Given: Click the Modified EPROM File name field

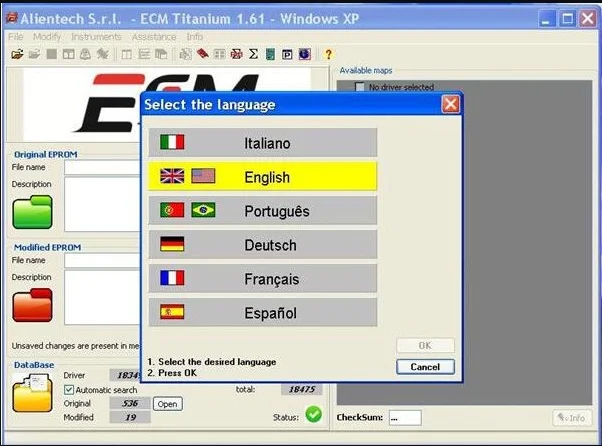Looking at the screenshot, I should tap(102, 261).
